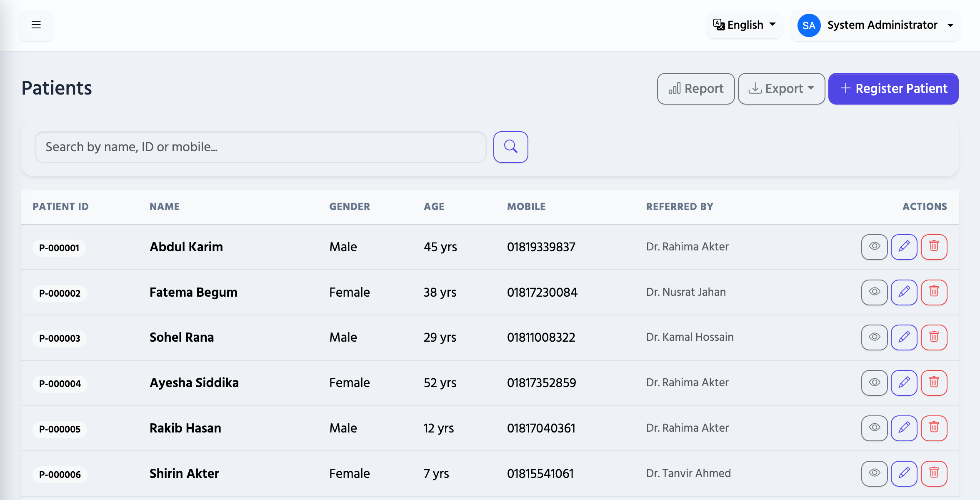Click the SA user avatar
Viewport: 980px width, 500px height.
809,25
